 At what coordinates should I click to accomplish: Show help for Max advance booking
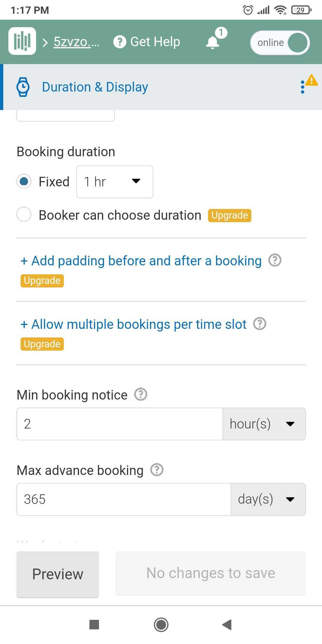pos(157,470)
